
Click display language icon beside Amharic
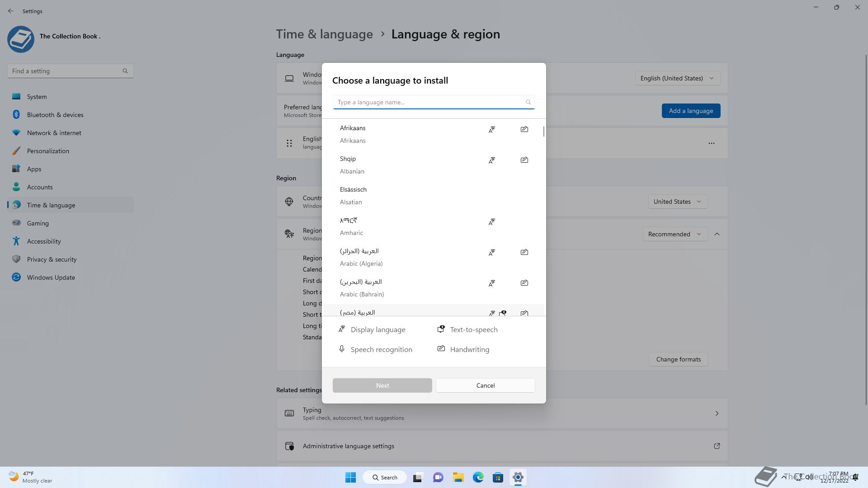[x=491, y=222]
